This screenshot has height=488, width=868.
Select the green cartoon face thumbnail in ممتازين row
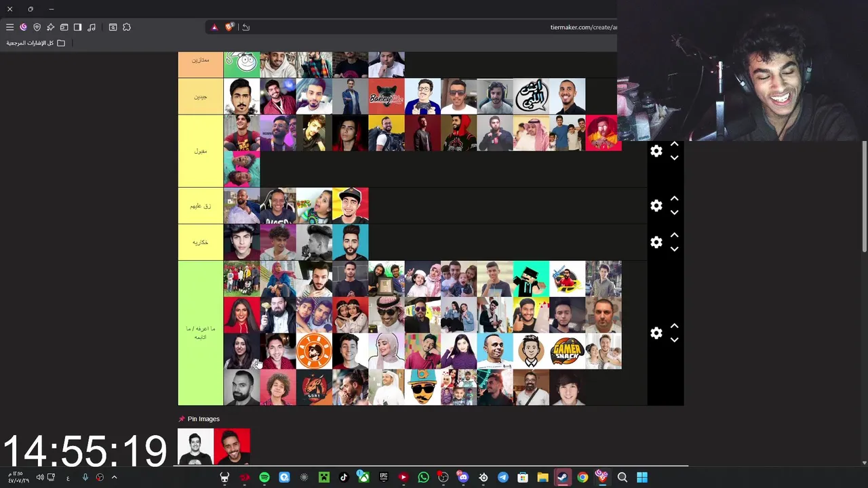point(241,64)
